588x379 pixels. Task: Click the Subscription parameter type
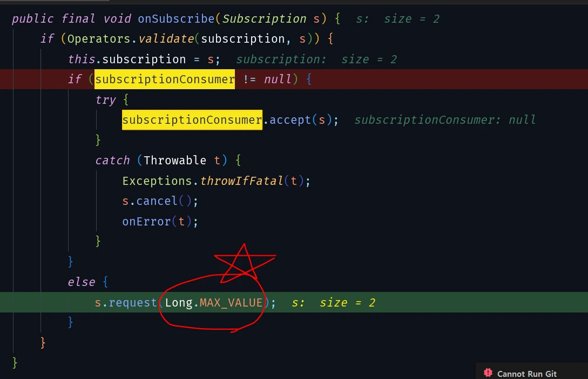click(x=265, y=19)
